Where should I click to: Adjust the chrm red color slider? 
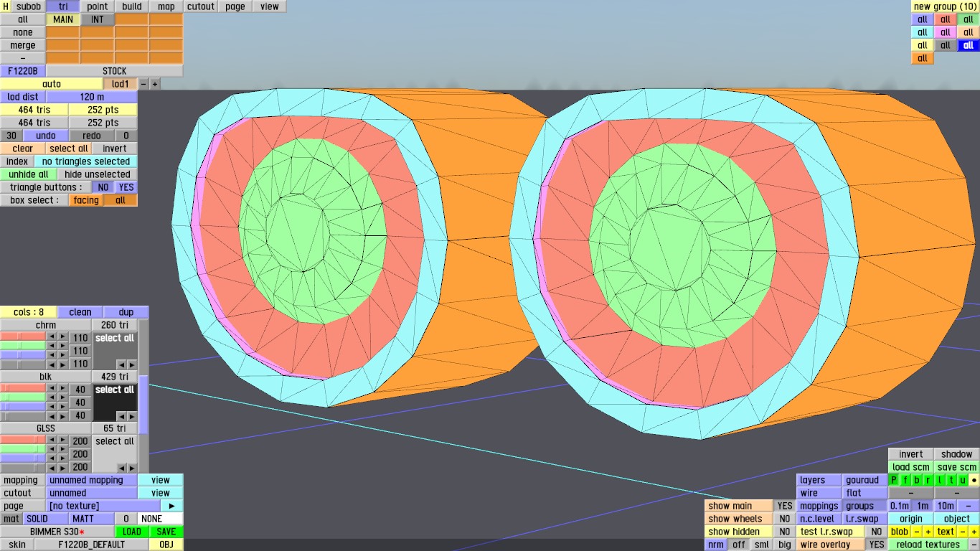click(x=23, y=336)
